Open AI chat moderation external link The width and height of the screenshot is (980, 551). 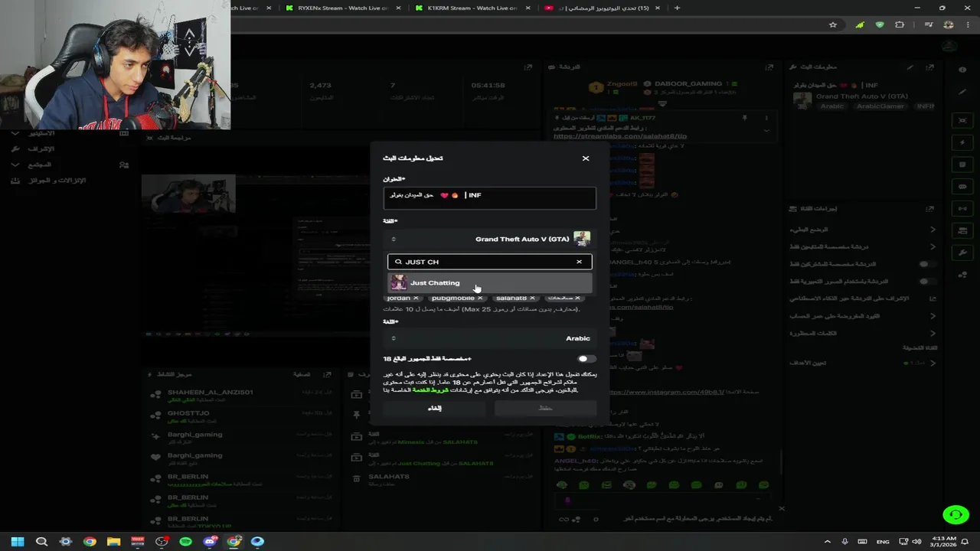point(933,298)
